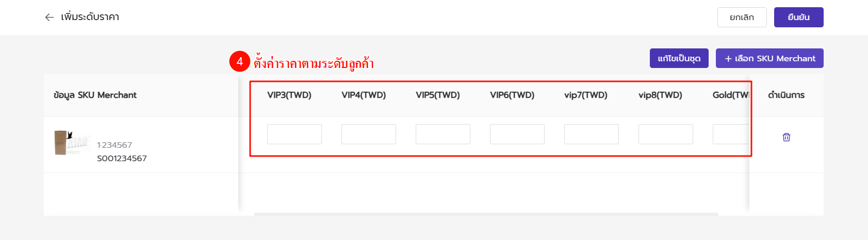Click + เลือก SKU Merchant button
Image resolution: width=868 pixels, height=240 pixels.
click(x=769, y=58)
